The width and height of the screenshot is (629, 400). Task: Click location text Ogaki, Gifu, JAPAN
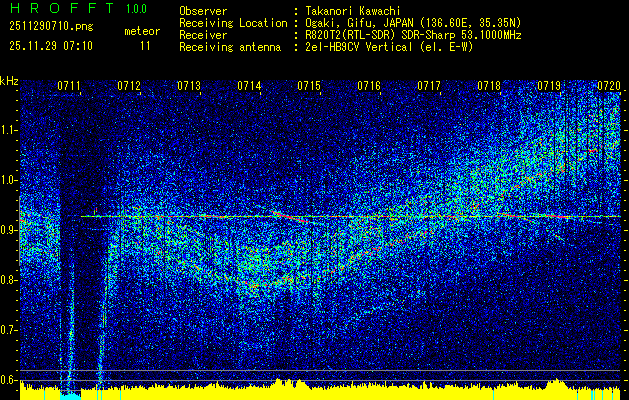(359, 23)
